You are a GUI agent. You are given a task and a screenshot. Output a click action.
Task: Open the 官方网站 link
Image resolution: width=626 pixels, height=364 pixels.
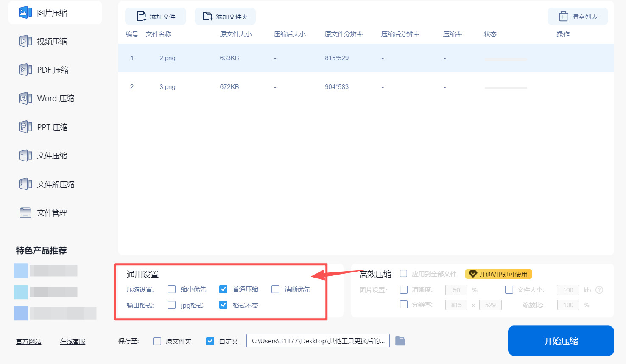point(29,342)
